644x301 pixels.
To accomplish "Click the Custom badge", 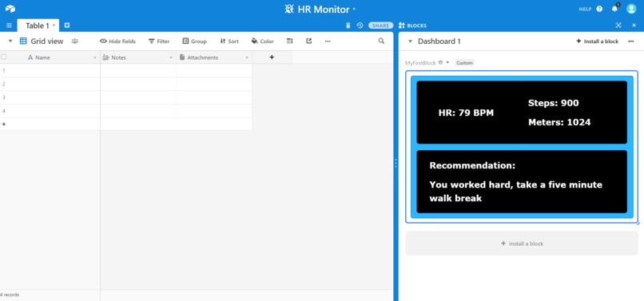I will 464,63.
